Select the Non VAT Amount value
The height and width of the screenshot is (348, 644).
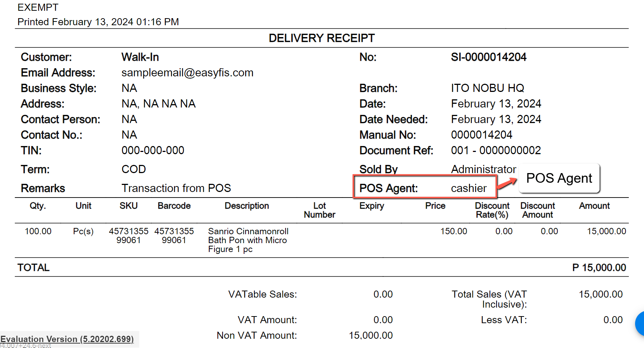pyautogui.click(x=371, y=335)
